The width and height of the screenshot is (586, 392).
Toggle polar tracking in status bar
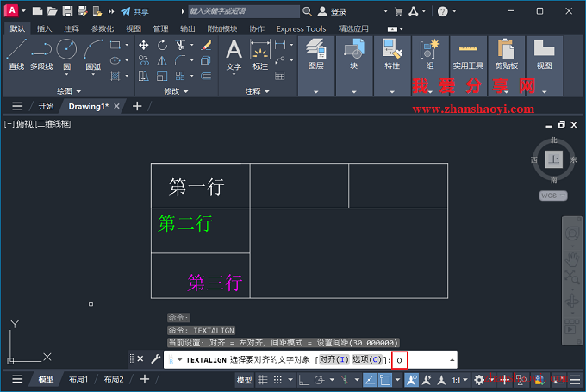tap(319, 380)
